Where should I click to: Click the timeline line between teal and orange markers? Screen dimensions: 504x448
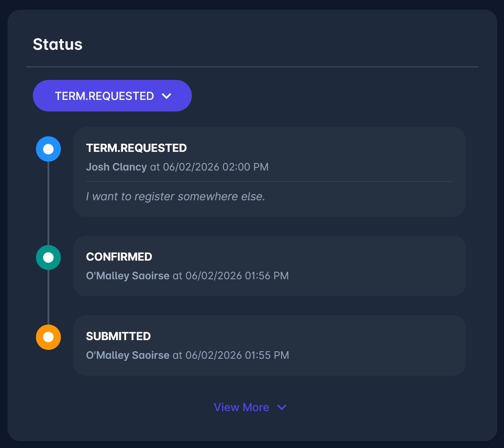pos(48,297)
